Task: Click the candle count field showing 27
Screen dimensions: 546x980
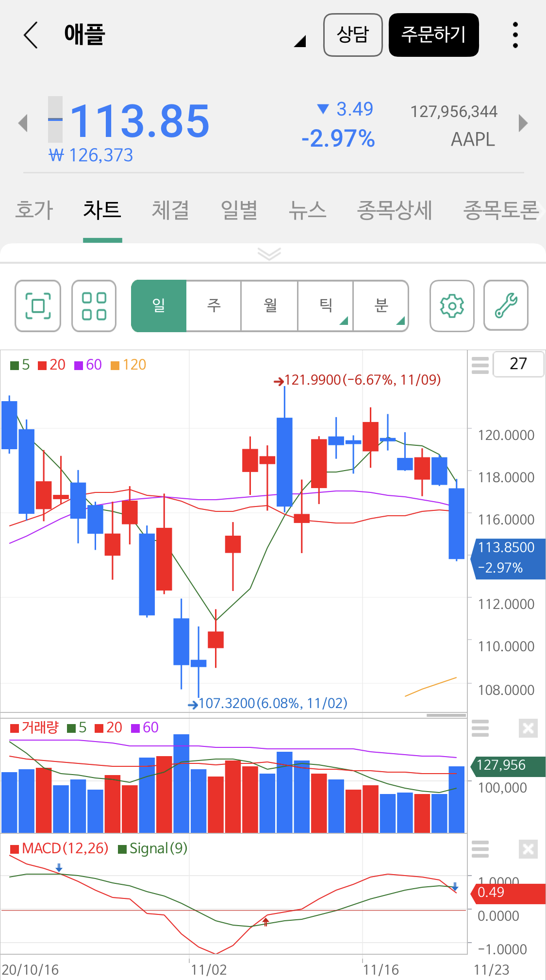Action: 518,364
